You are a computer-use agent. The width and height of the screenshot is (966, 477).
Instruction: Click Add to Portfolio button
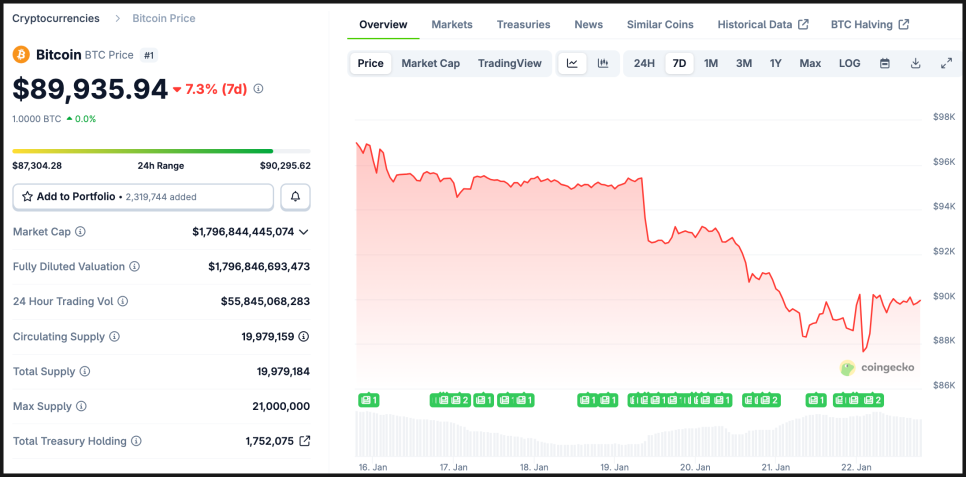[x=143, y=197]
